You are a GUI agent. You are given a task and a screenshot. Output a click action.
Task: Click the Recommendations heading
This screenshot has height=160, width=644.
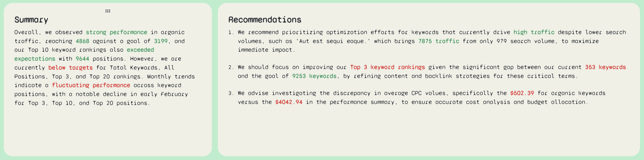coord(265,20)
